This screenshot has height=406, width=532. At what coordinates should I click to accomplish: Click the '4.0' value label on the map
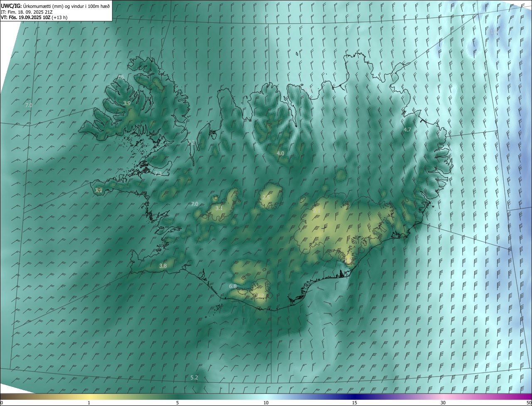pyautogui.click(x=281, y=153)
